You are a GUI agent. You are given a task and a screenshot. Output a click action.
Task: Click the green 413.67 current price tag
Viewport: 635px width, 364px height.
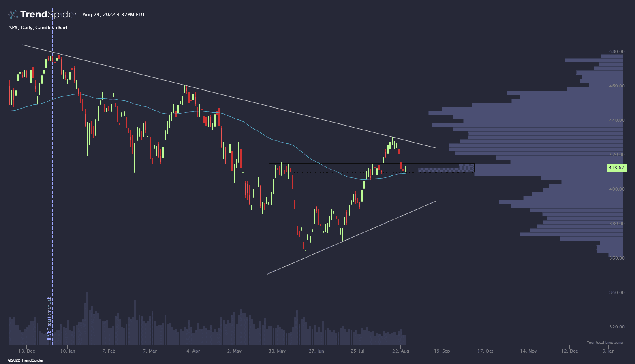pyautogui.click(x=616, y=168)
